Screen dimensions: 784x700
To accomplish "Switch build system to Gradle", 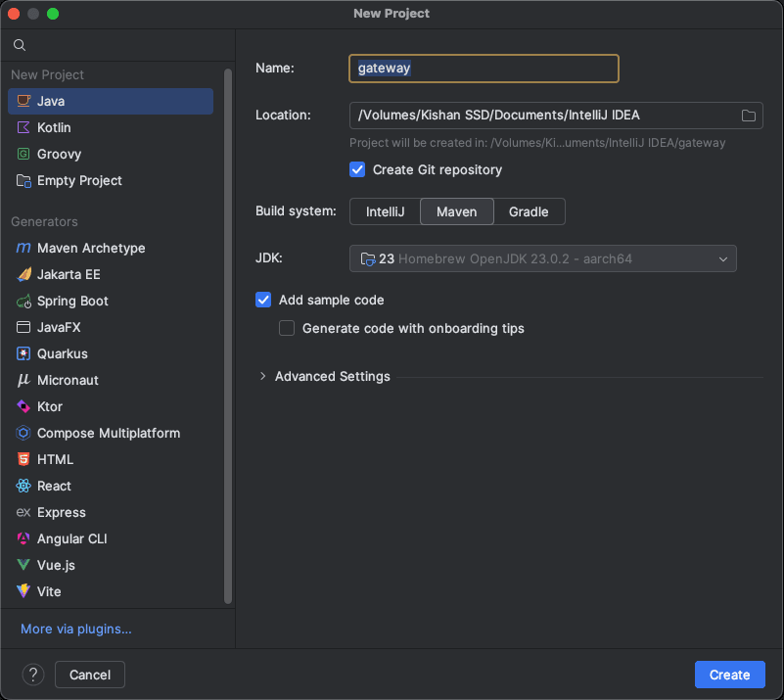I will click(x=529, y=211).
